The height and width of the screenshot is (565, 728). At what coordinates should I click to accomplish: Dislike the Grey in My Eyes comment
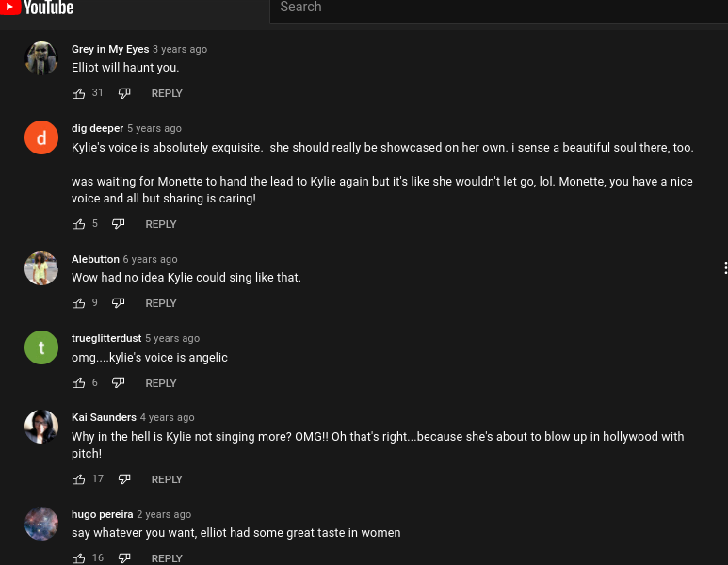(124, 93)
